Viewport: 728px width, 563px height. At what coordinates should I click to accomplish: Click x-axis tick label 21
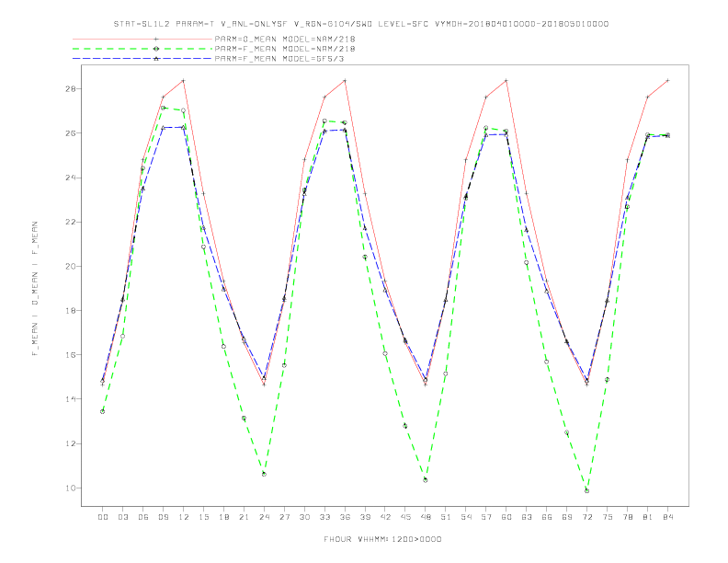pyautogui.click(x=244, y=517)
